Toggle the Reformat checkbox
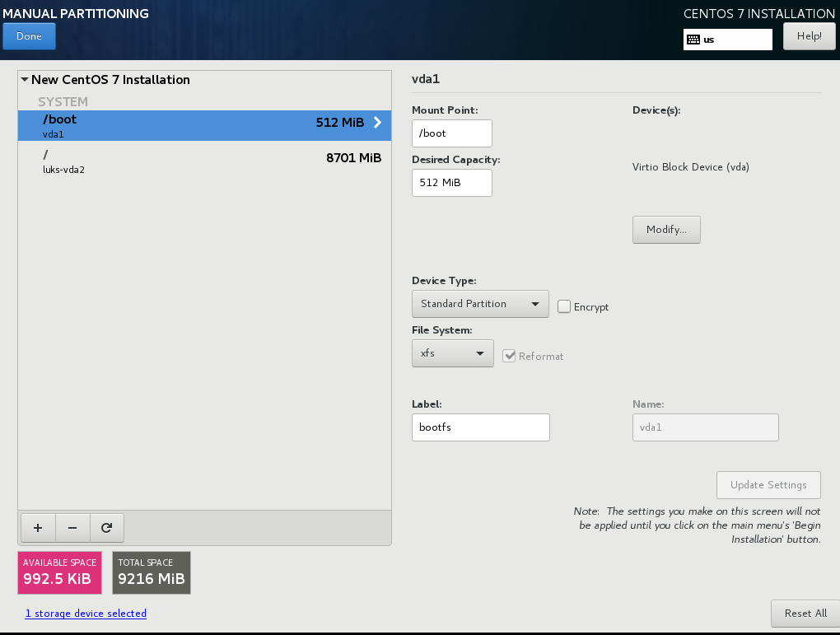The height and width of the screenshot is (635, 840). [x=509, y=356]
